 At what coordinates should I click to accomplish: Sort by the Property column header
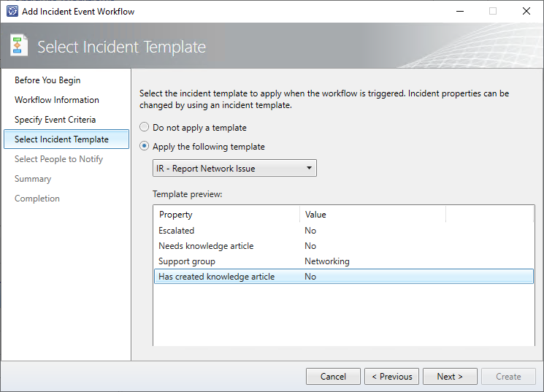pos(226,215)
